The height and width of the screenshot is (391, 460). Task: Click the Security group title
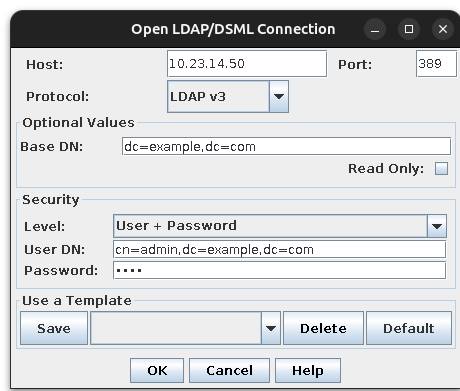pos(51,200)
